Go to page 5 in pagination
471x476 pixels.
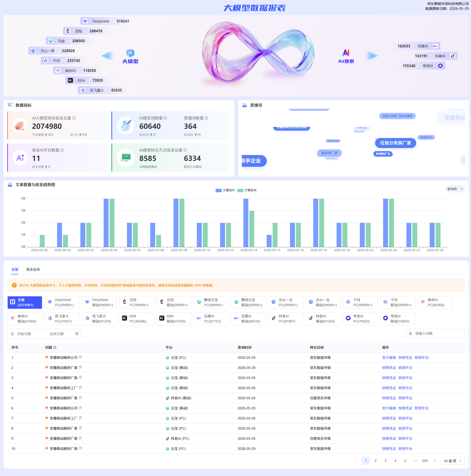click(x=405, y=461)
